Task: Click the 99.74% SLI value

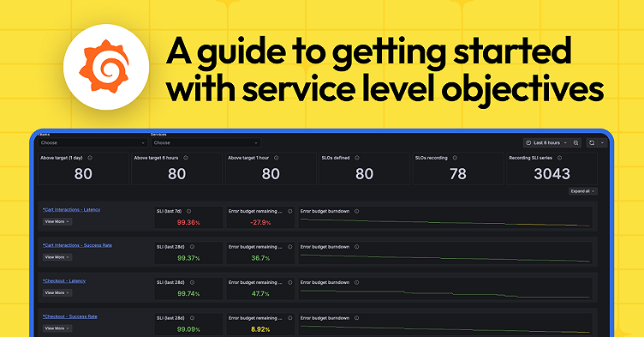Action: [188, 294]
